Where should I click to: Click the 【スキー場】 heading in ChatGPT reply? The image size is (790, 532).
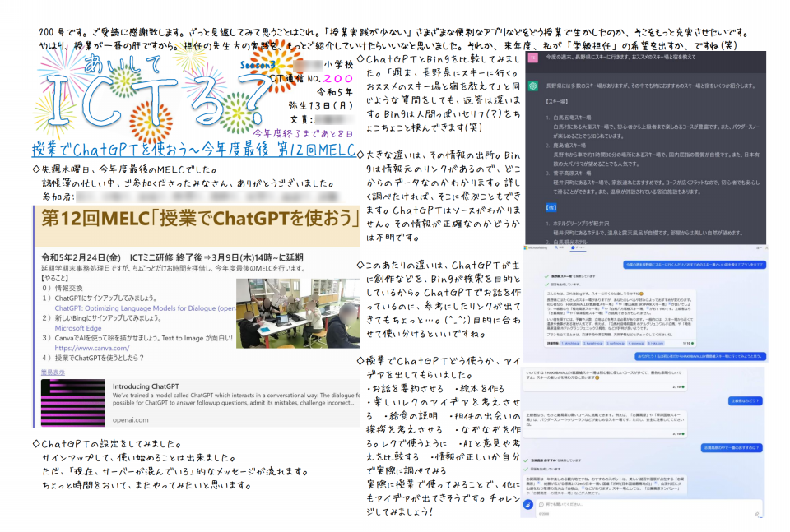pyautogui.click(x=556, y=102)
